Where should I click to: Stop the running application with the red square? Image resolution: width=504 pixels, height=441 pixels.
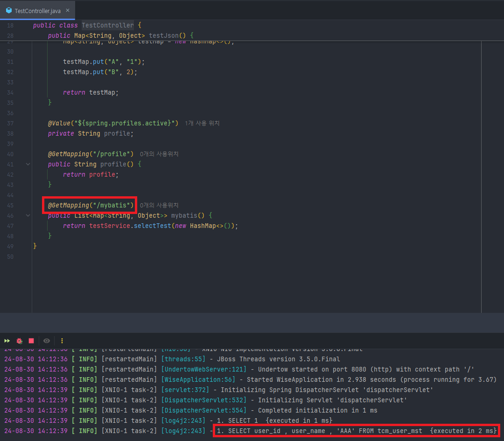tap(31, 341)
